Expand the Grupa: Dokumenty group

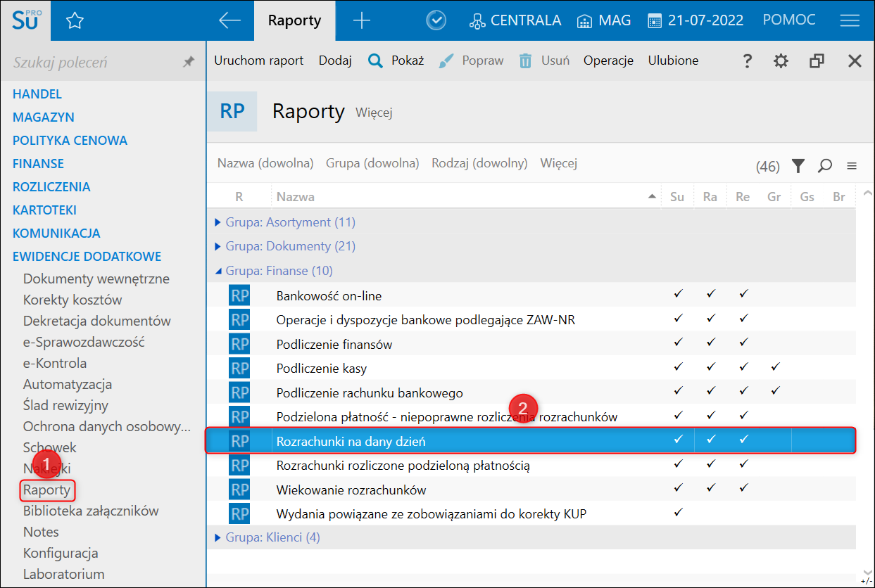[218, 246]
